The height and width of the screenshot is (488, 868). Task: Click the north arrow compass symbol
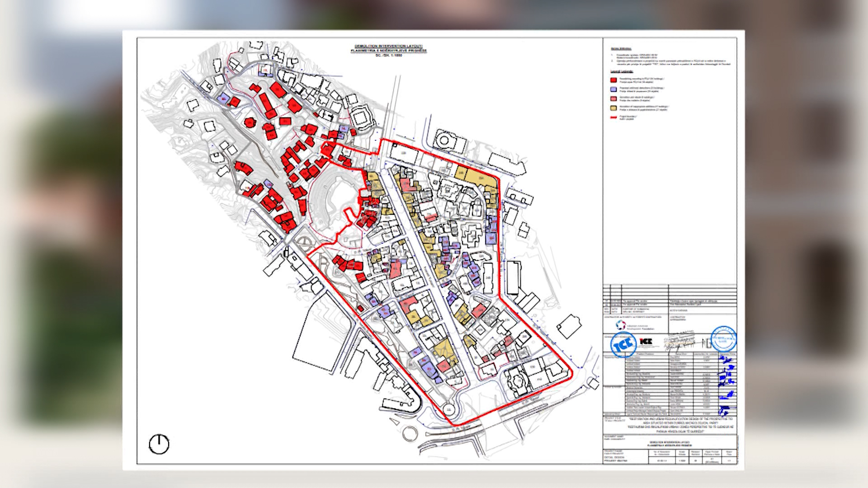point(159,444)
